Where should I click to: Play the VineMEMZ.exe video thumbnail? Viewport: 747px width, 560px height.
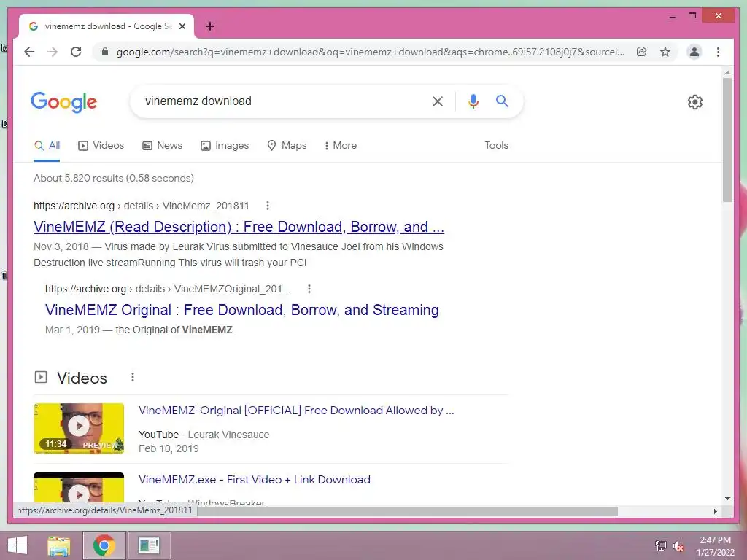pos(79,488)
